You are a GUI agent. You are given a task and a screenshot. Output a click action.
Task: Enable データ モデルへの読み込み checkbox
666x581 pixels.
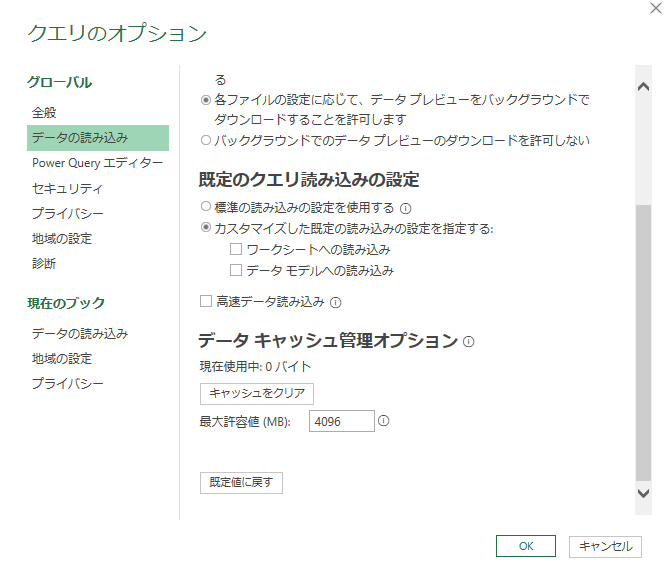[x=236, y=270]
